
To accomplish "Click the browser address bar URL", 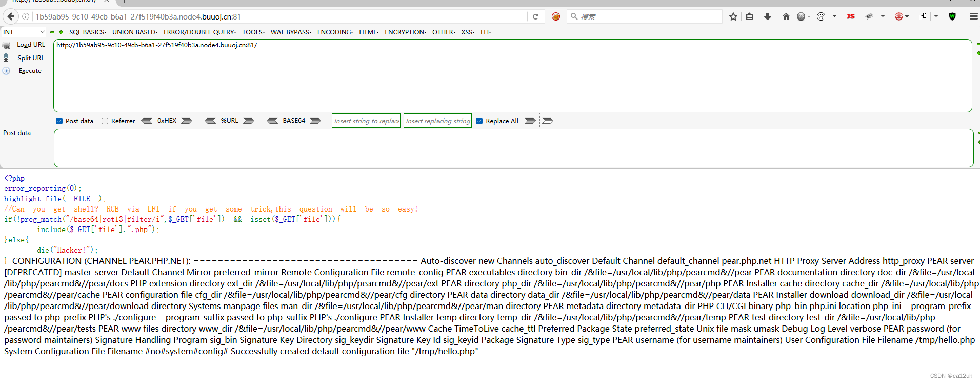I will tap(280, 16).
